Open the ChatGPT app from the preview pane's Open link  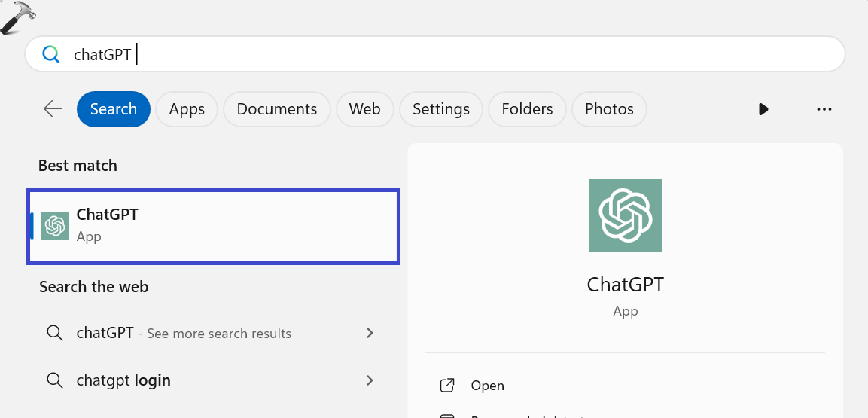tap(487, 386)
